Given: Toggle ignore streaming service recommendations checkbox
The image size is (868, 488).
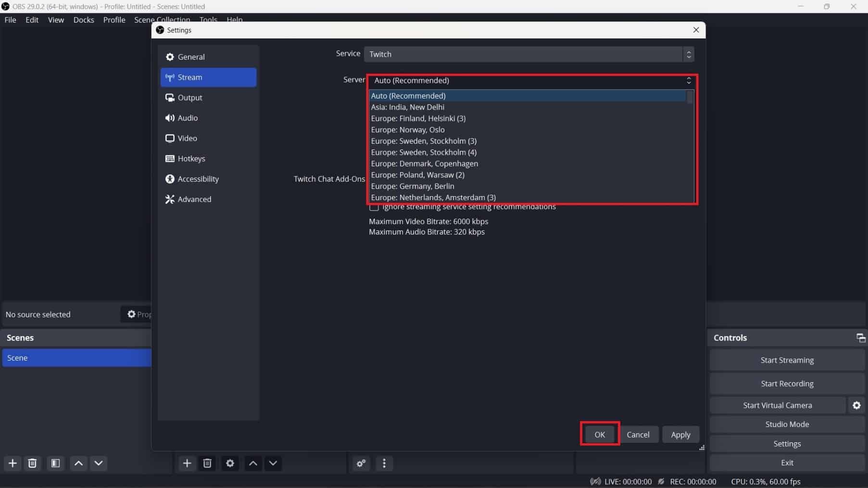Looking at the screenshot, I should pos(374,207).
